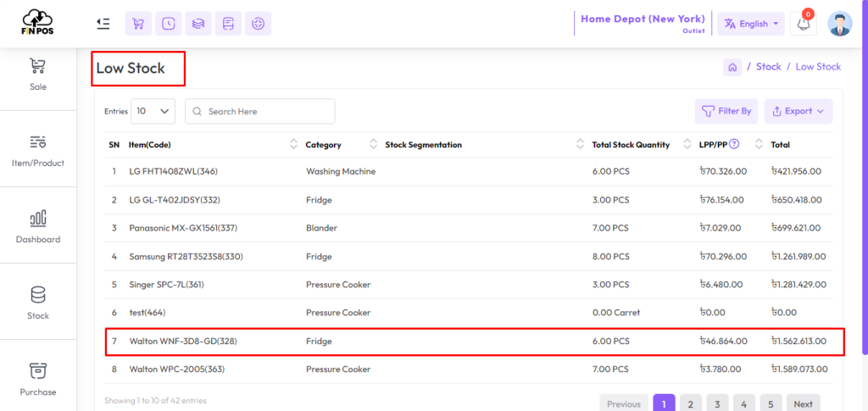Click the Washing Machine category cell
This screenshot has height=411, width=868.
pyautogui.click(x=341, y=171)
